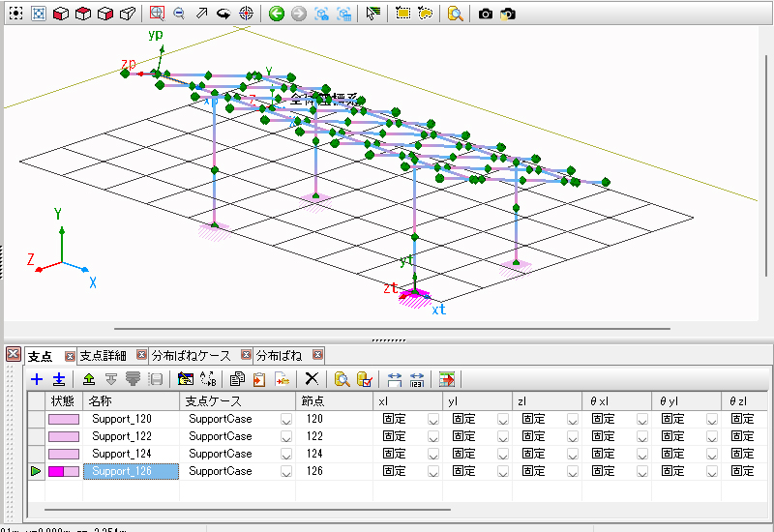774x532 pixels.
Task: Click the 名称 column header
Action: click(101, 400)
